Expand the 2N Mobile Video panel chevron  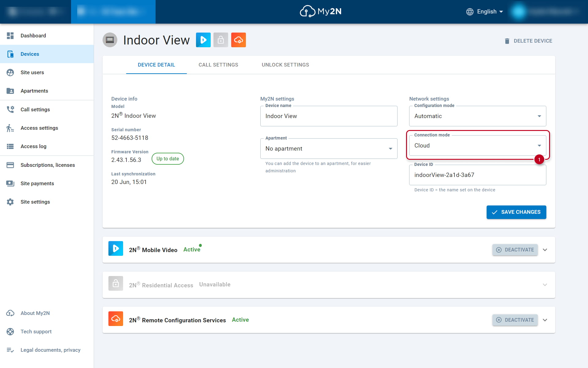coord(545,250)
